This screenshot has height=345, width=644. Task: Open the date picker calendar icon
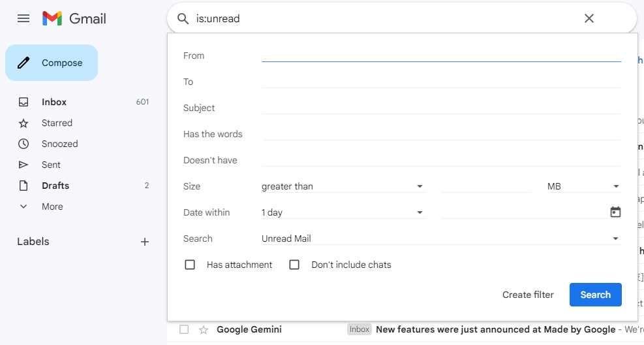pyautogui.click(x=615, y=212)
